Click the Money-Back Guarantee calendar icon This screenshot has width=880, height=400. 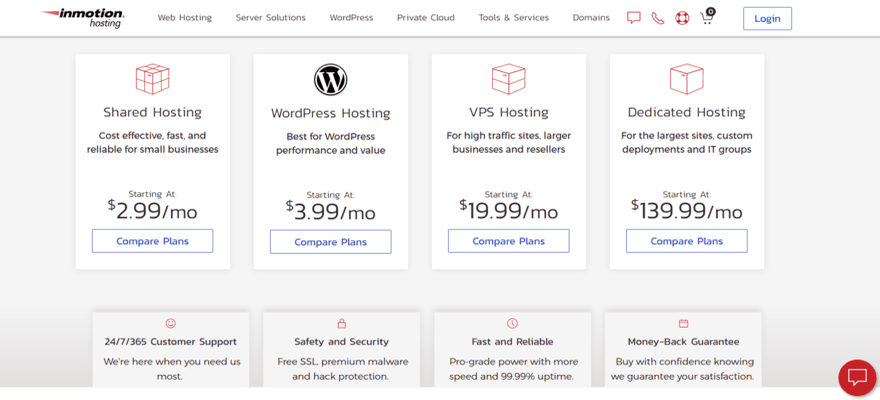pos(684,324)
